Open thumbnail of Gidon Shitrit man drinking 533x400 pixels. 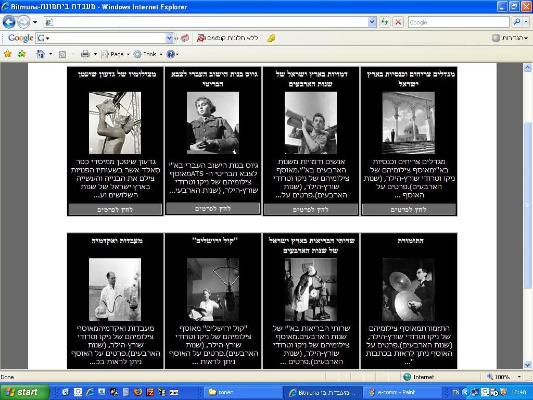click(115, 123)
